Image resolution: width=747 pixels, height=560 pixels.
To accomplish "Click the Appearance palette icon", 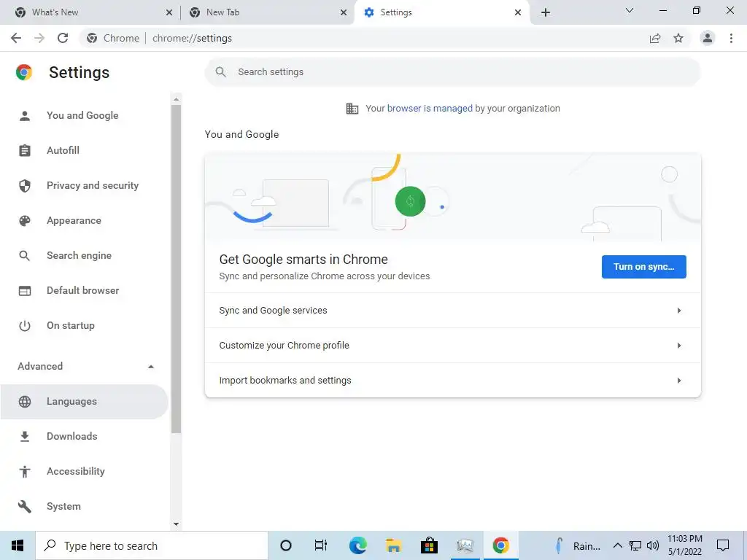I will [25, 220].
